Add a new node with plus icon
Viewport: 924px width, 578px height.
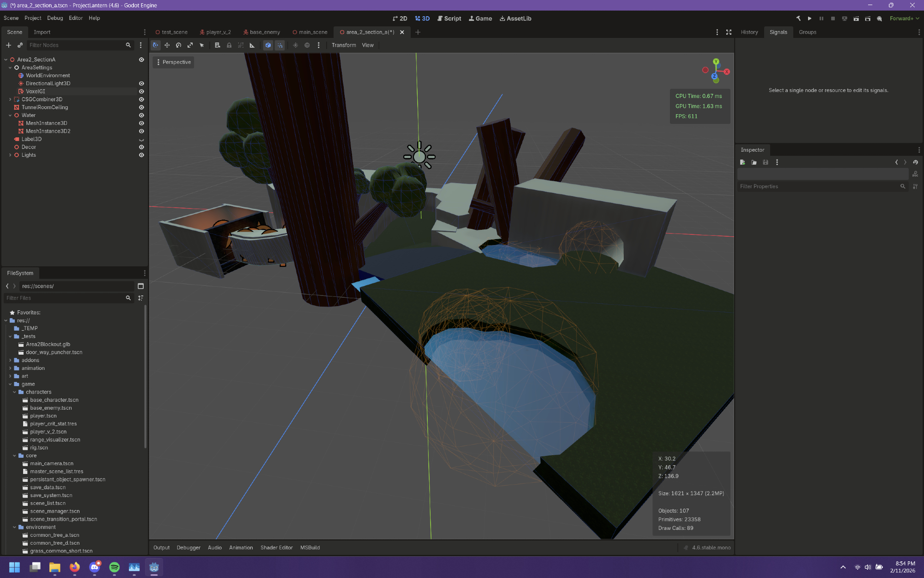pyautogui.click(x=8, y=45)
